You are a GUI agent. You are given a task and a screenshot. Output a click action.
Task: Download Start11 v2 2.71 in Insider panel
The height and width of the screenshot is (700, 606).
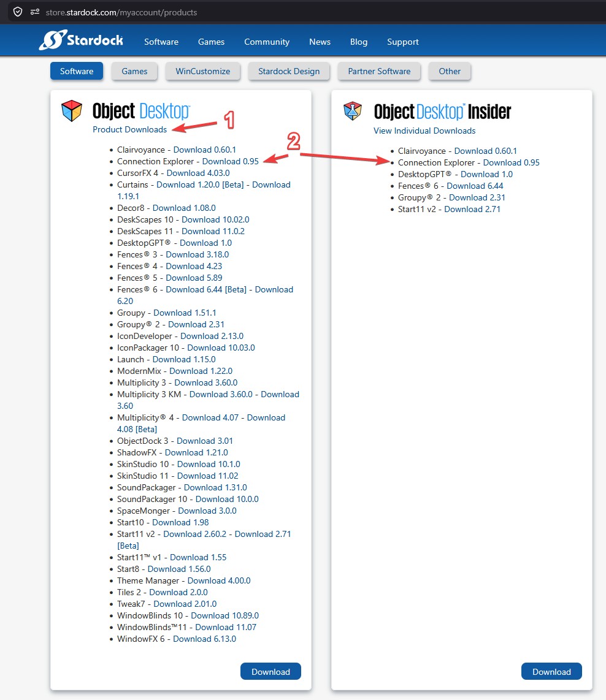472,209
